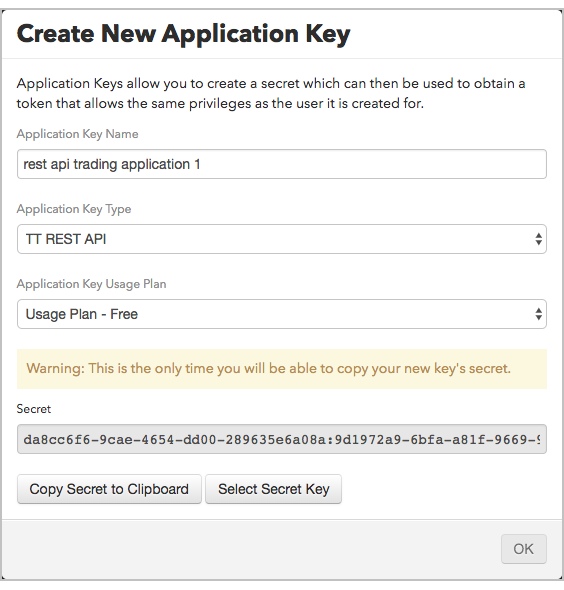Click the Select Secret Key button
Screen dimensions: 564x590
(x=274, y=489)
